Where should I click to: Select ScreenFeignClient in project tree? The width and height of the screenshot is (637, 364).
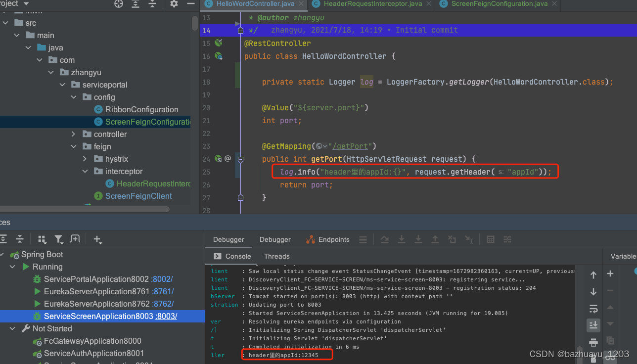138,196
